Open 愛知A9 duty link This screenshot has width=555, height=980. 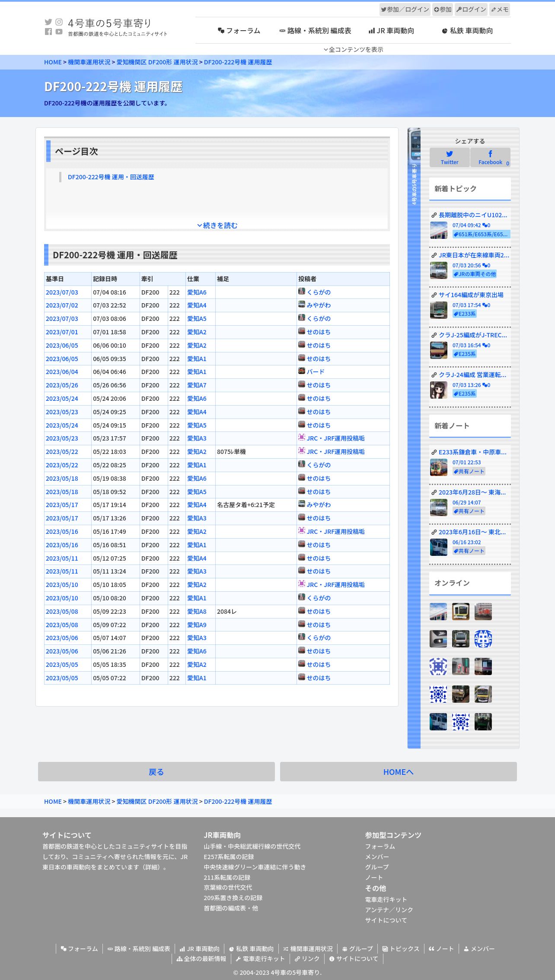(197, 625)
